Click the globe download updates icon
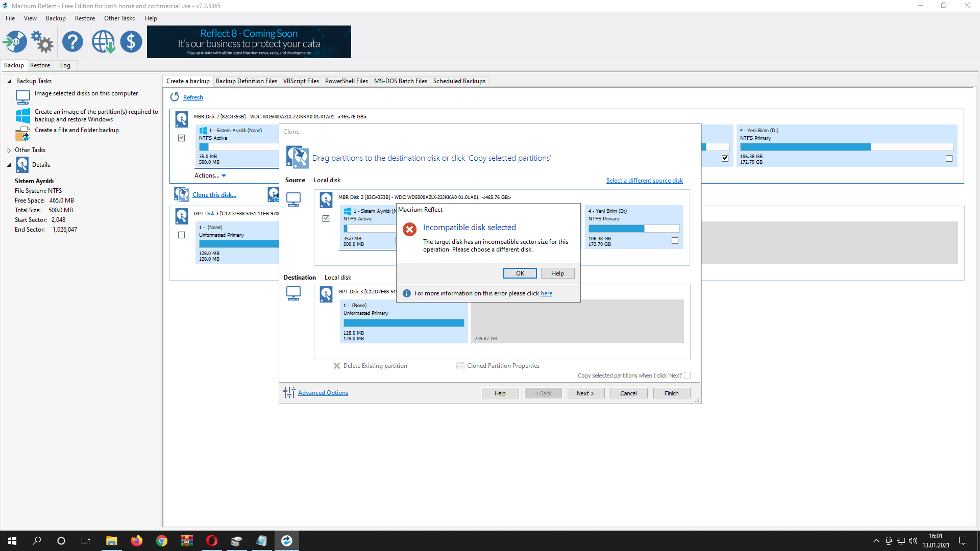 (x=103, y=42)
